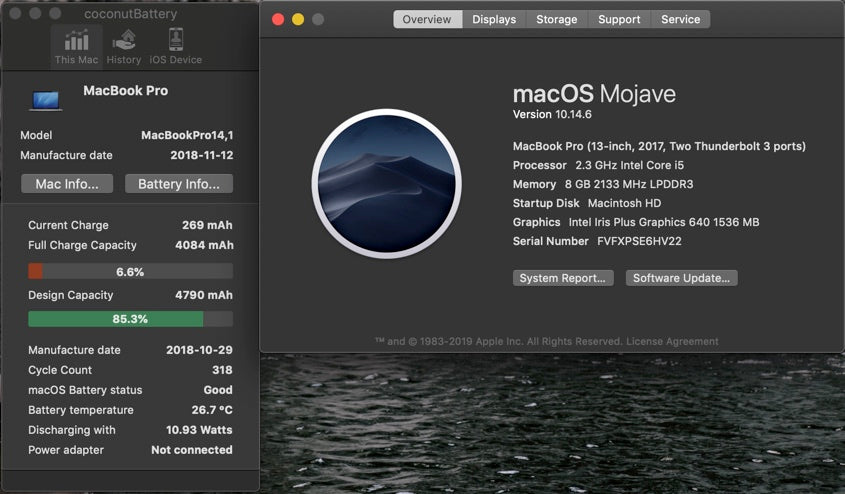Open the Battery Info... button
Screen dimensions: 845x494
(179, 184)
